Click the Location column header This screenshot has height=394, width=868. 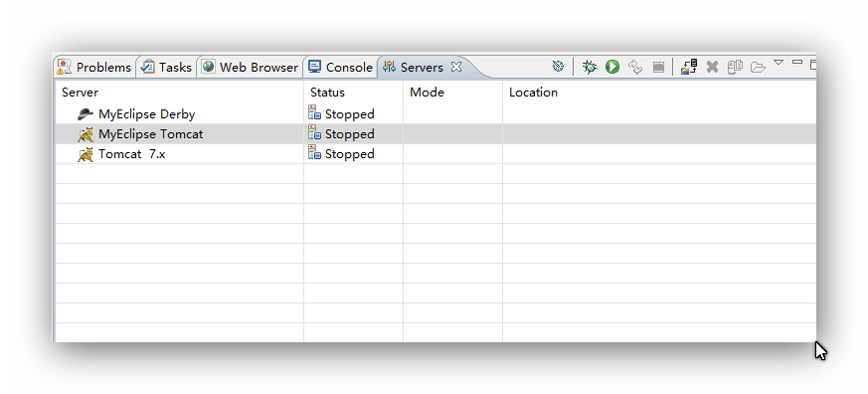(x=533, y=92)
